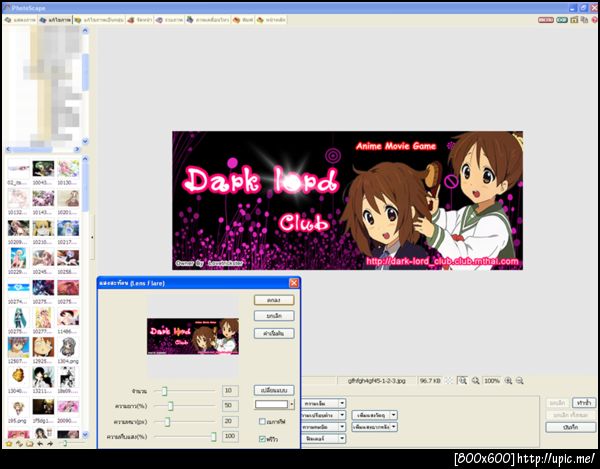
Task: Click the zoom-out magnifier icon after 100%
Action: point(520,381)
